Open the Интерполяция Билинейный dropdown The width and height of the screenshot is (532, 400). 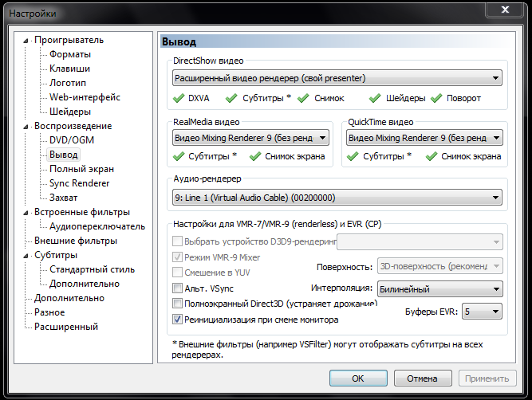[x=440, y=289]
